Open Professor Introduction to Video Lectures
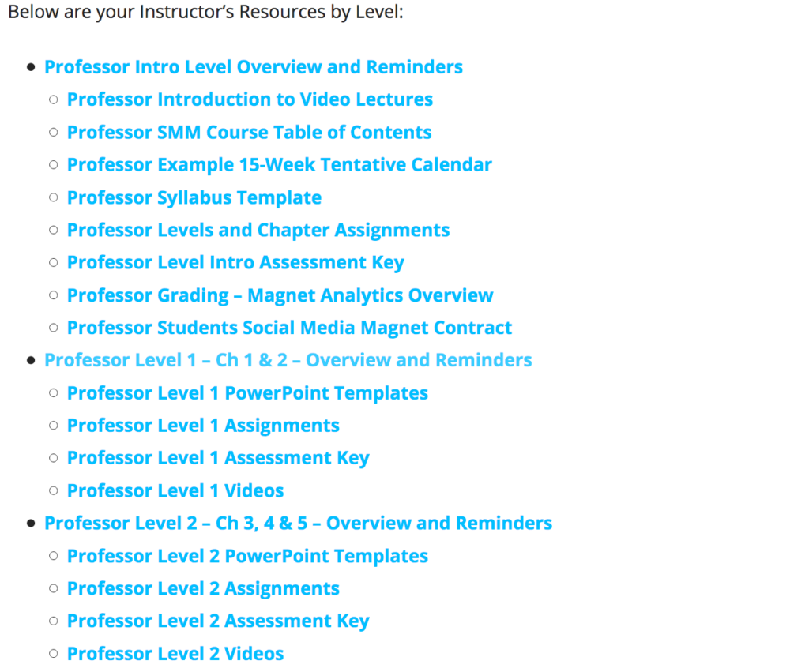The image size is (809, 672). [x=250, y=99]
